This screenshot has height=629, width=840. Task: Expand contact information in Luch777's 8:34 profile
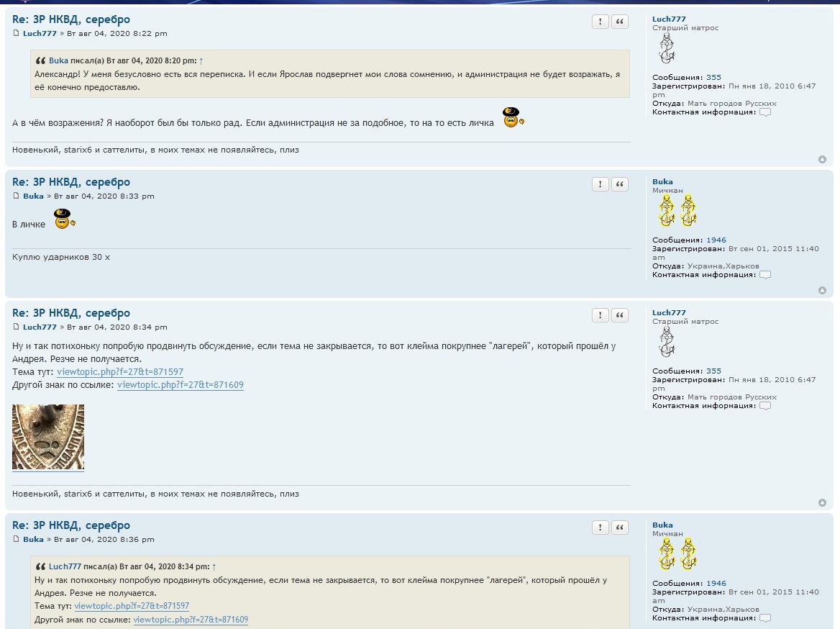764,406
